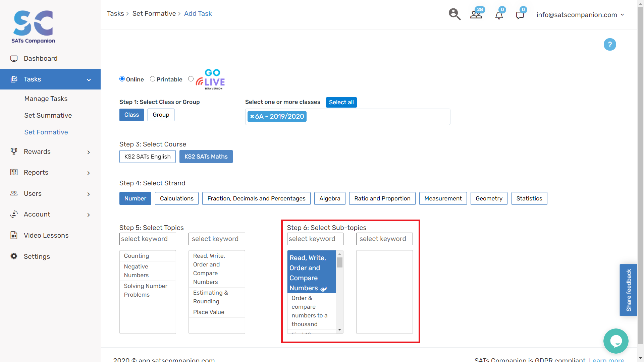
Task: Click sub-topics list scrollbar down arrow
Action: point(339,330)
